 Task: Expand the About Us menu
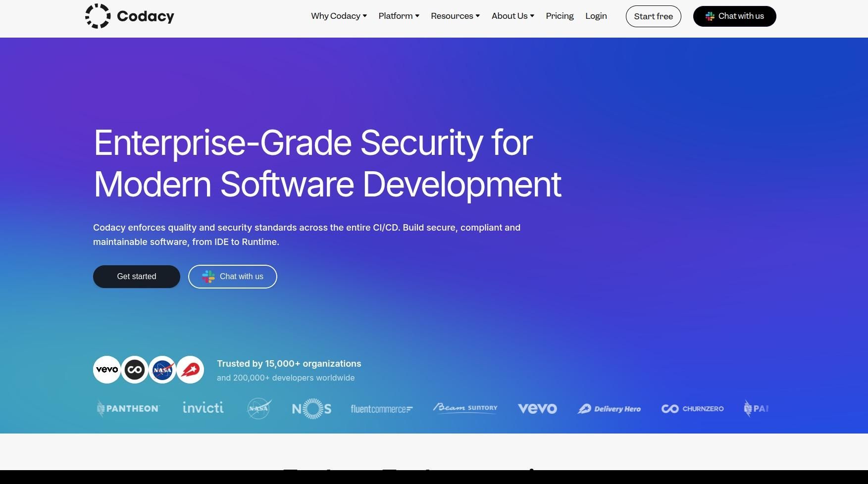click(512, 16)
